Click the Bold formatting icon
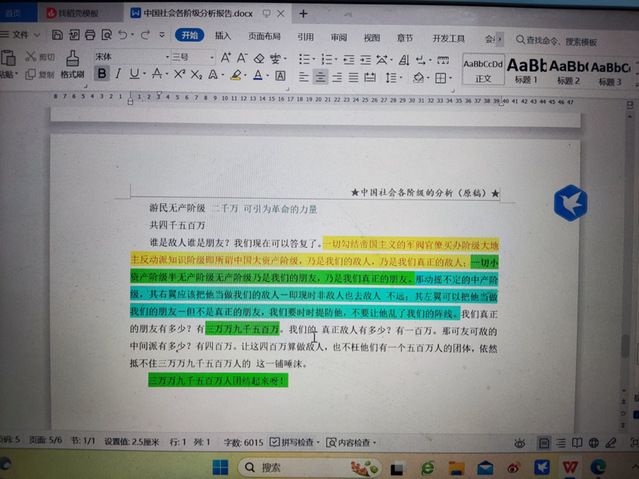 pyautogui.click(x=102, y=74)
